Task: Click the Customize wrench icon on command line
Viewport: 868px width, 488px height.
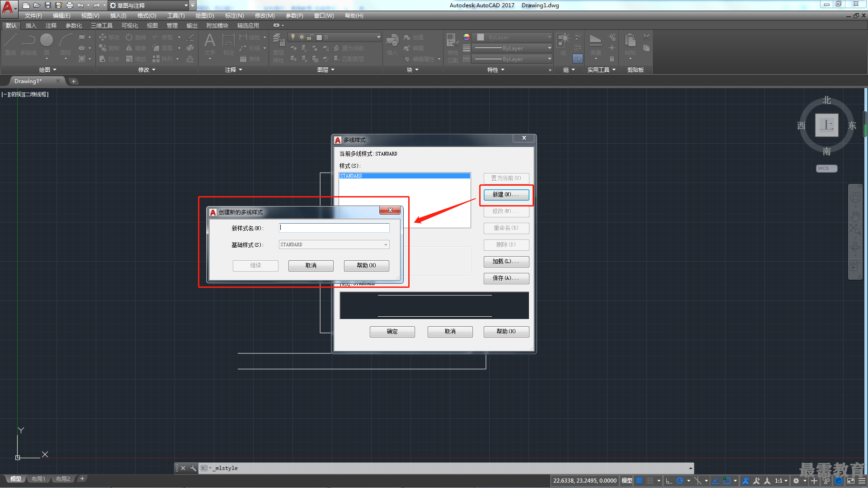Action: (193, 468)
